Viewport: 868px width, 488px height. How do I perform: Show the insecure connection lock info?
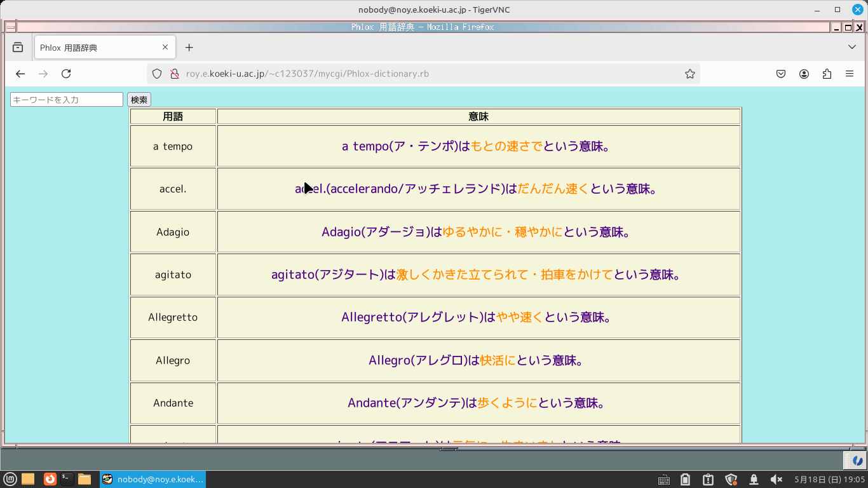point(174,74)
